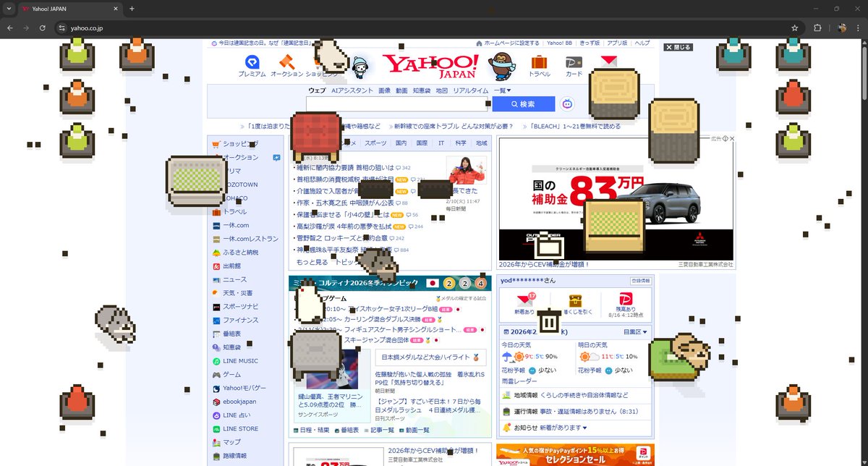
Task: Open the 登録情報 button in the account panel
Action: tap(640, 280)
